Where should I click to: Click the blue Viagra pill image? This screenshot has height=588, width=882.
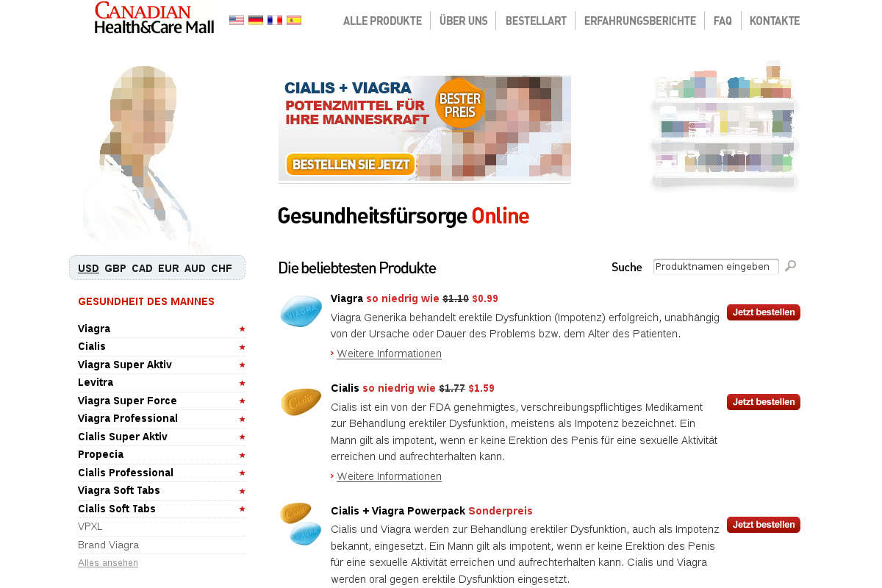301,311
